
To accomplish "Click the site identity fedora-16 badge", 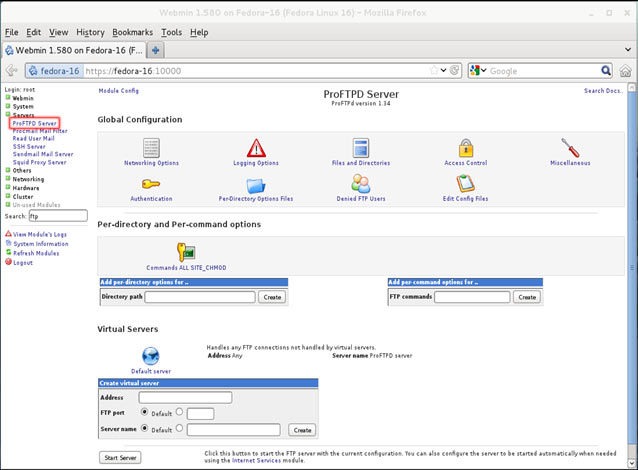I will tap(55, 71).
